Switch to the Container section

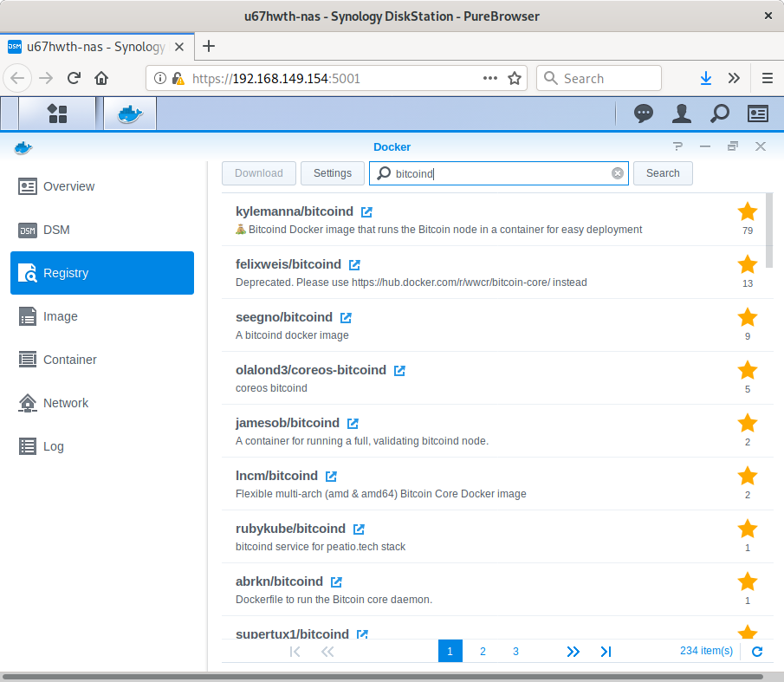102,360
